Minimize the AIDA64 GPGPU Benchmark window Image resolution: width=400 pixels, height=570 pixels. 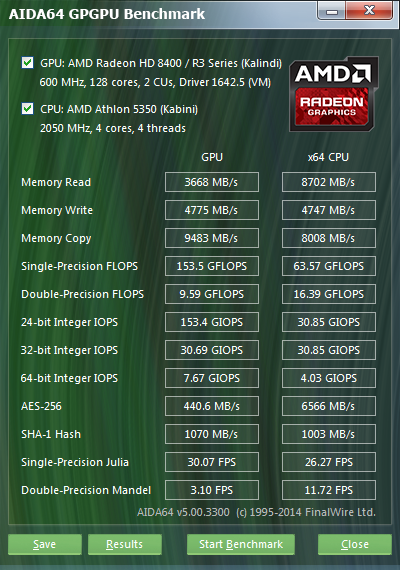[x=331, y=11]
